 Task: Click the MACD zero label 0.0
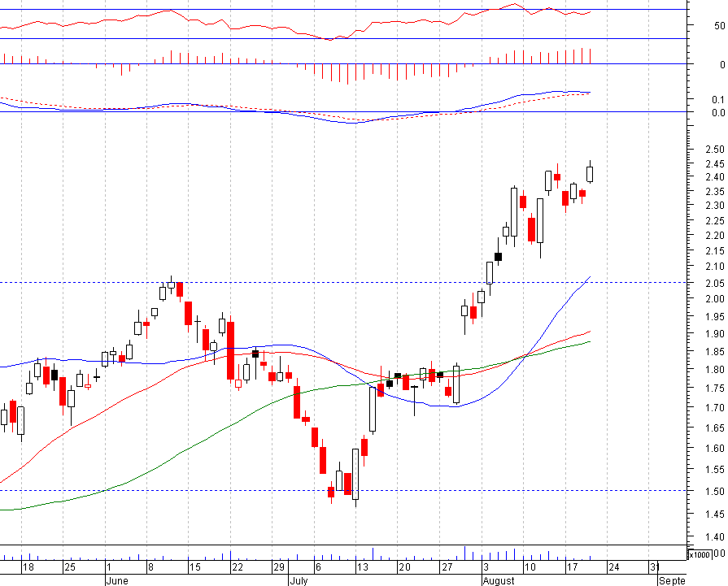click(718, 113)
